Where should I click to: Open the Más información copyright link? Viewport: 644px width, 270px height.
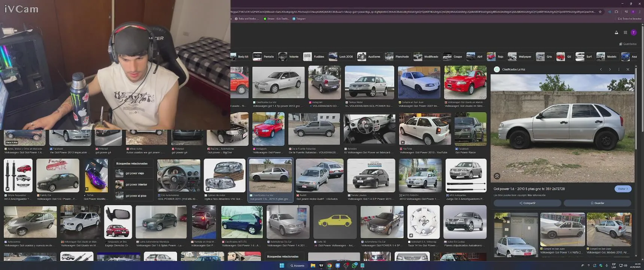point(537,195)
